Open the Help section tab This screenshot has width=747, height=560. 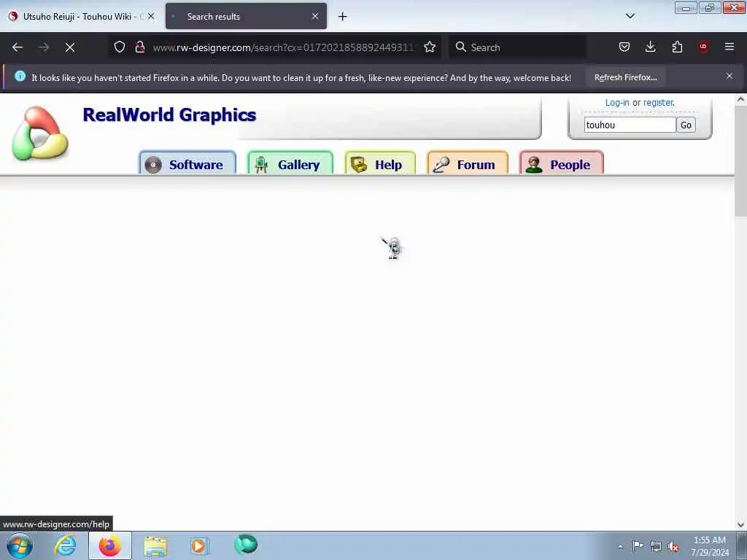click(x=380, y=163)
